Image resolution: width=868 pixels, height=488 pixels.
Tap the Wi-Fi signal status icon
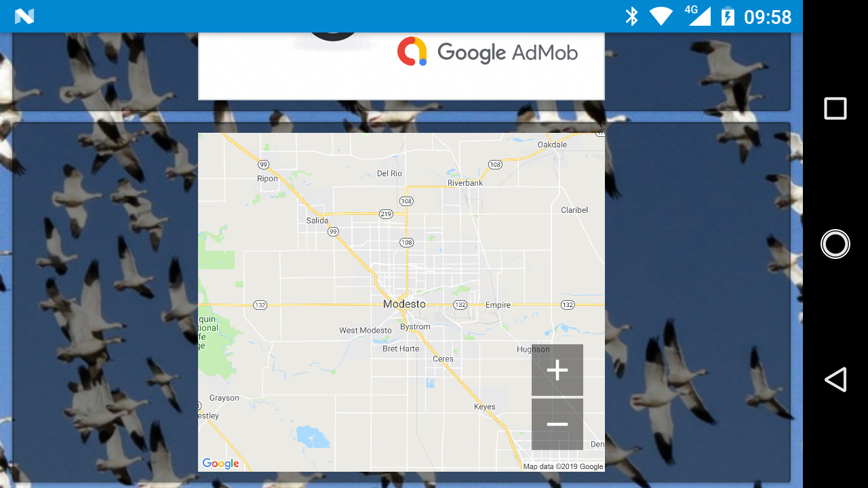pyautogui.click(x=660, y=16)
